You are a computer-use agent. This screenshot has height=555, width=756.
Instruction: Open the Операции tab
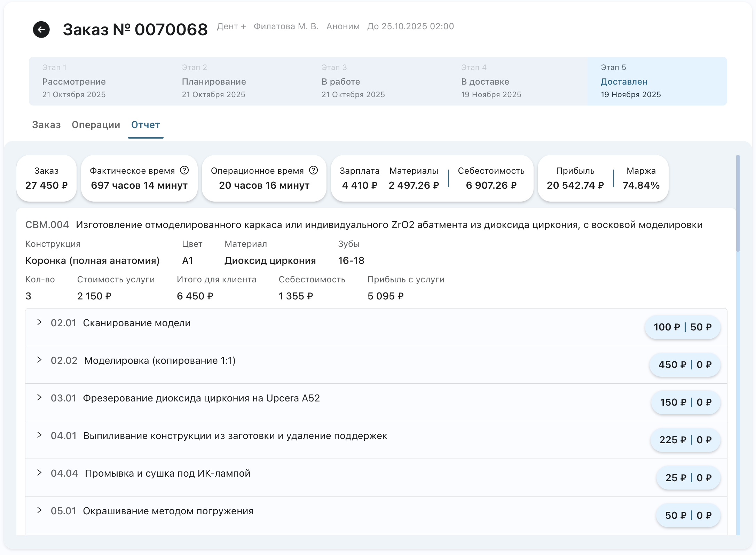click(96, 125)
